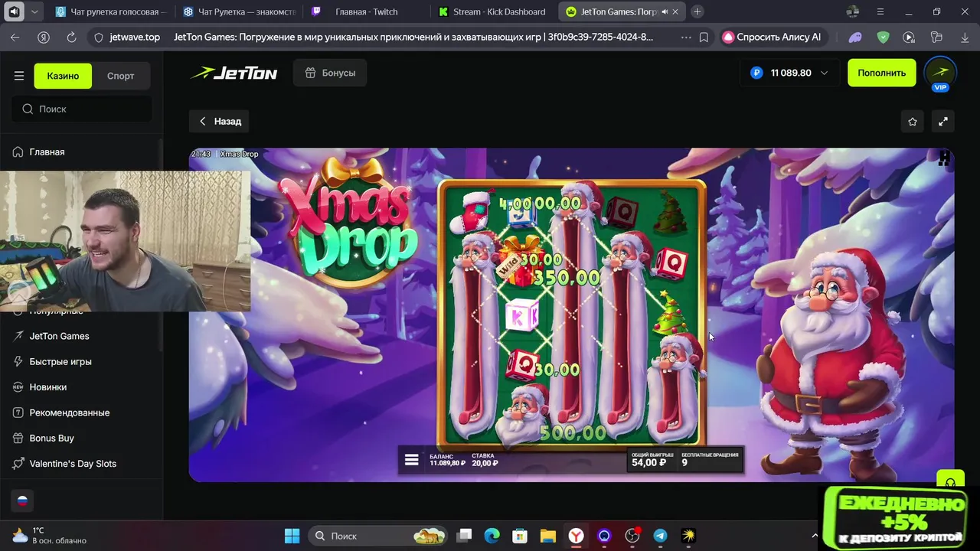Open Valentine's Day Slots category
The image size is (980, 551).
73,464
